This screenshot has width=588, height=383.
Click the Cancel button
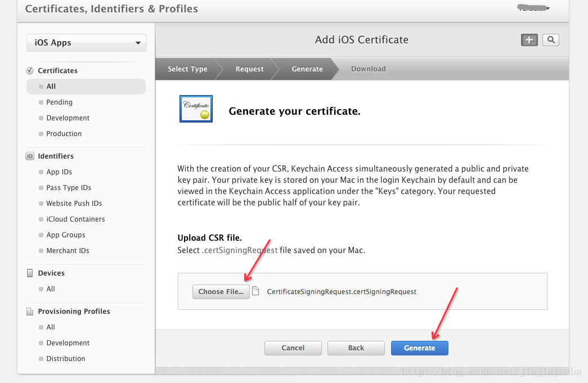click(x=293, y=348)
